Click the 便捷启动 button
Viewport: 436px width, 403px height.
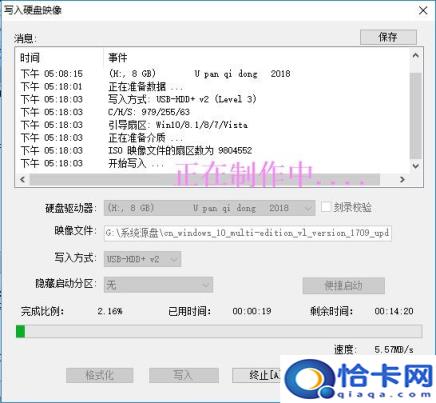point(344,285)
